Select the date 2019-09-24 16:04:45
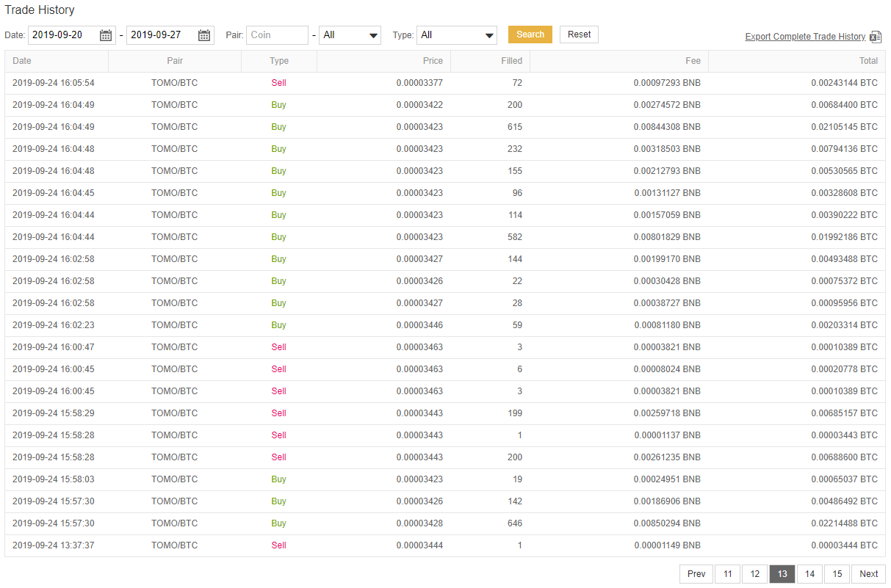 pos(54,193)
